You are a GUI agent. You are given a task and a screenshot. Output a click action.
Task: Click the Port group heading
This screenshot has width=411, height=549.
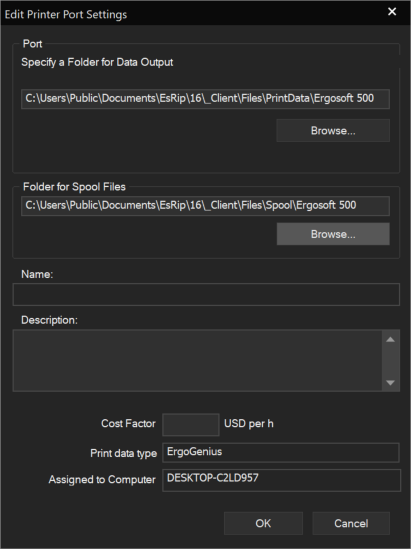pyautogui.click(x=32, y=44)
